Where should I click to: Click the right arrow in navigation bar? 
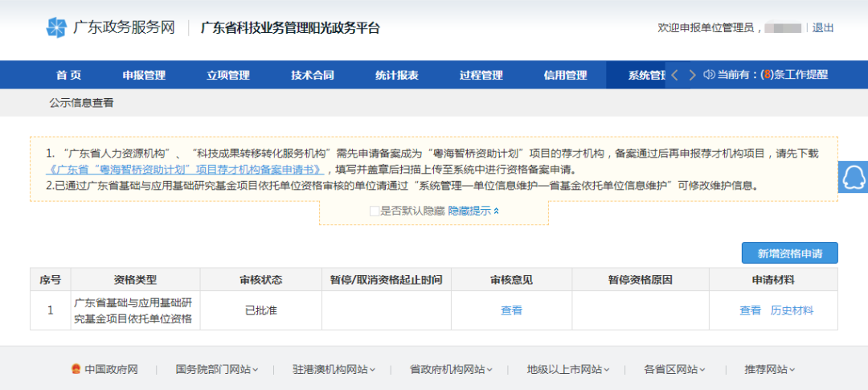tap(692, 75)
